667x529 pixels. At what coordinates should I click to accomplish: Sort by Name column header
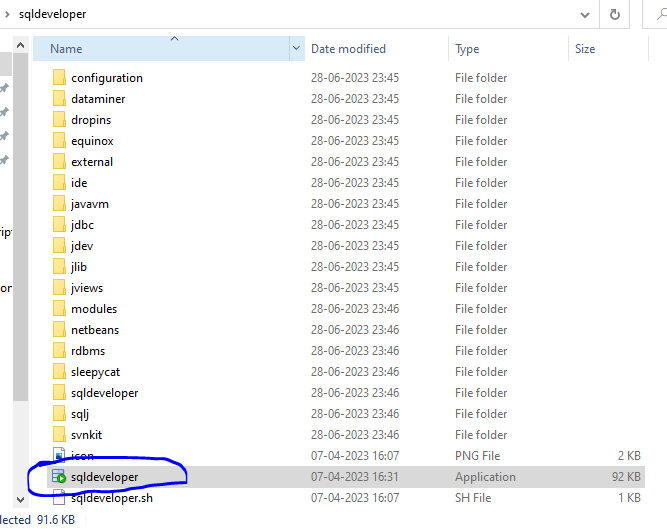click(162, 48)
